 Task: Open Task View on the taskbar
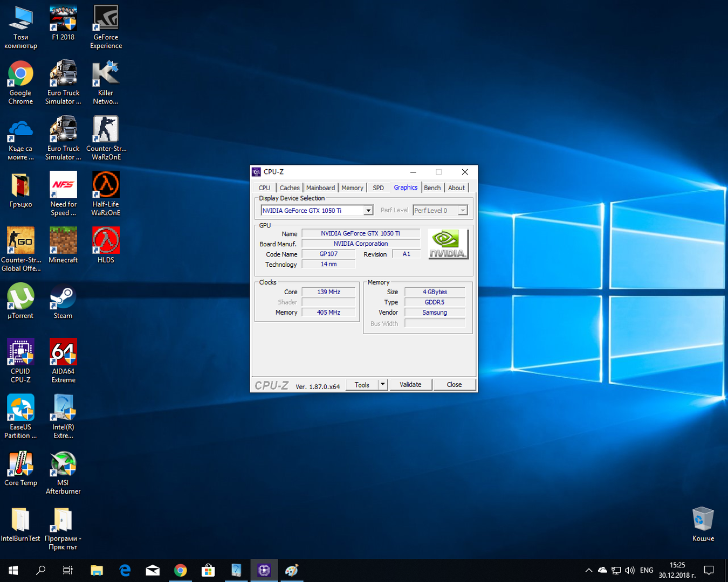tap(68, 570)
